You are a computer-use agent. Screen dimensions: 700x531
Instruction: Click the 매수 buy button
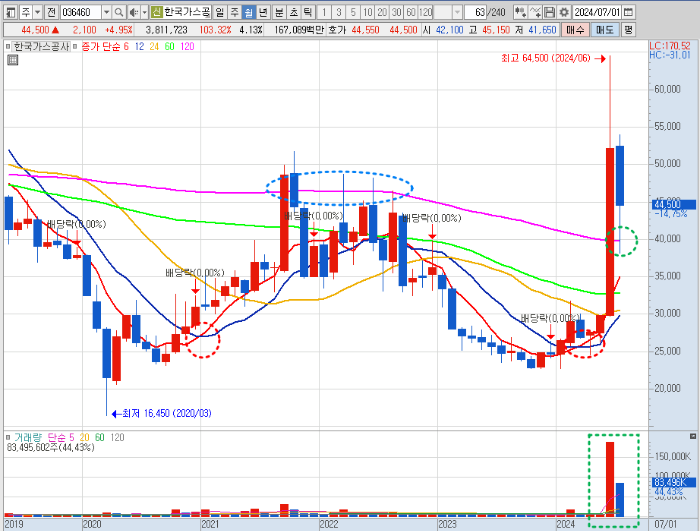pos(575,30)
